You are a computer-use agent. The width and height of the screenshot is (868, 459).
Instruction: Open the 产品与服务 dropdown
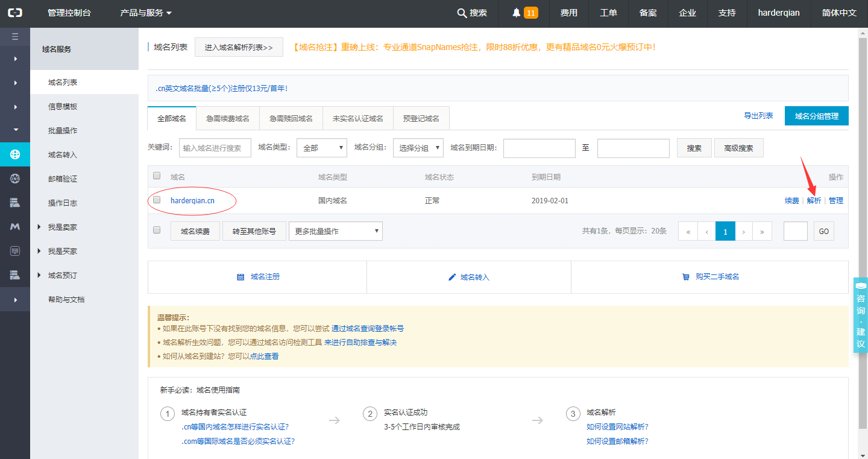tap(146, 13)
